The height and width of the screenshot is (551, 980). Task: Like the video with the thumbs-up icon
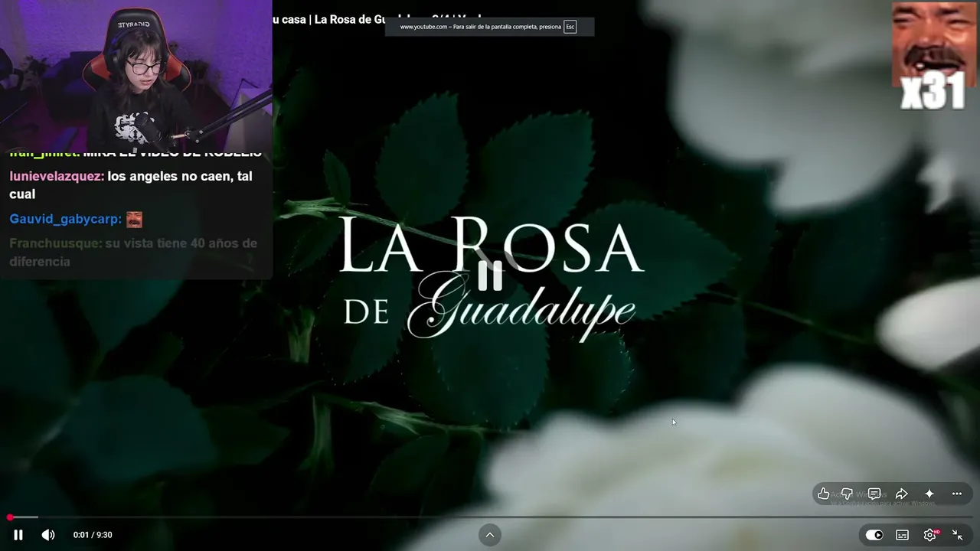[x=824, y=494]
